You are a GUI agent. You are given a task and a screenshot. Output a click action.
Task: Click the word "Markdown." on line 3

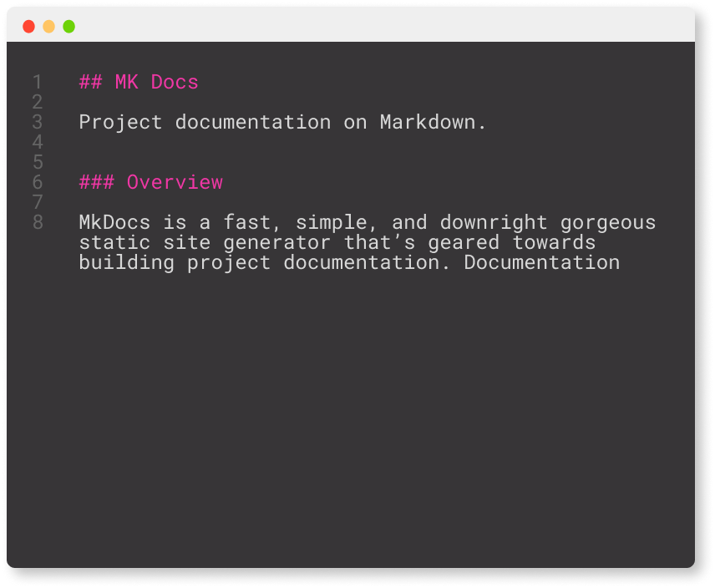point(433,122)
